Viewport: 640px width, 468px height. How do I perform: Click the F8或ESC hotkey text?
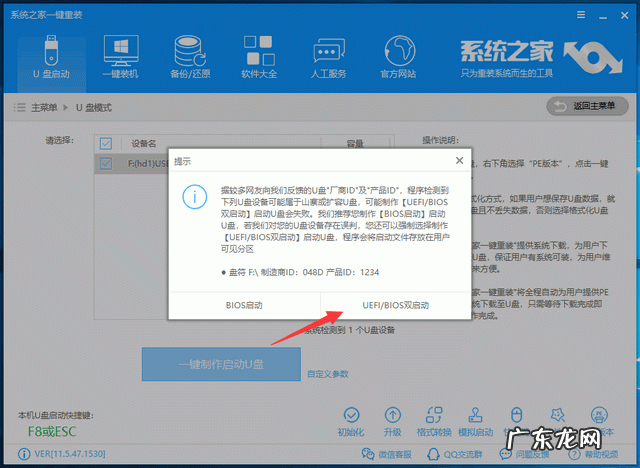[x=52, y=431]
